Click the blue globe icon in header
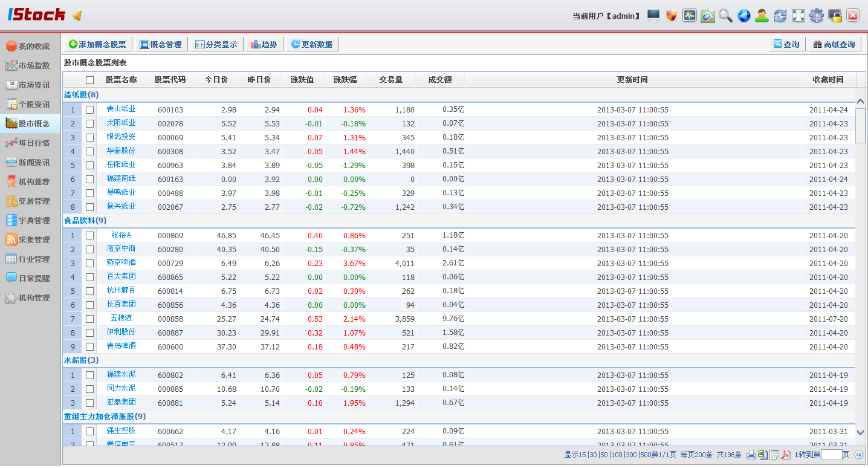868x468 pixels. (x=744, y=16)
